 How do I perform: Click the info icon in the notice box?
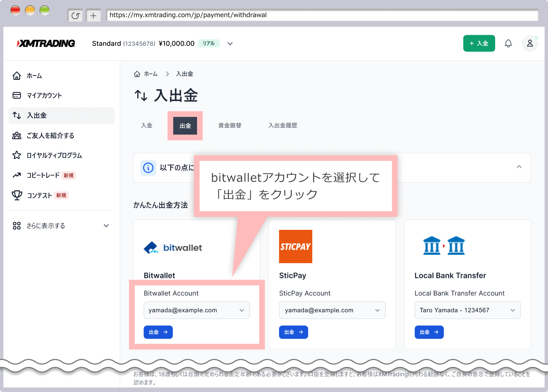click(148, 167)
